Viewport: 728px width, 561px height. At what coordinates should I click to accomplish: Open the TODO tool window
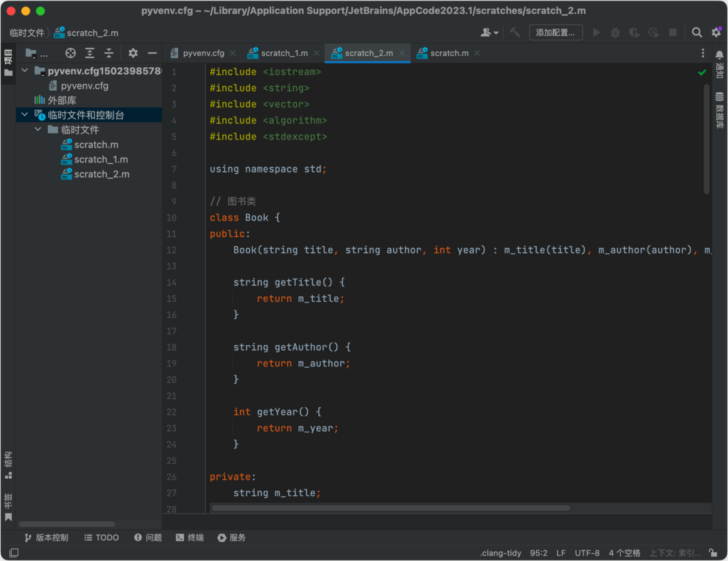pos(101,537)
